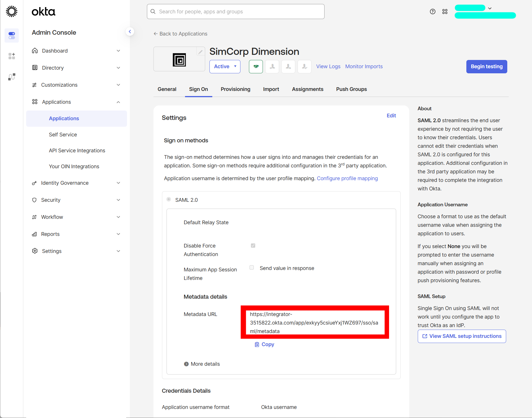Click the Copy icon under Metadata URL

257,344
